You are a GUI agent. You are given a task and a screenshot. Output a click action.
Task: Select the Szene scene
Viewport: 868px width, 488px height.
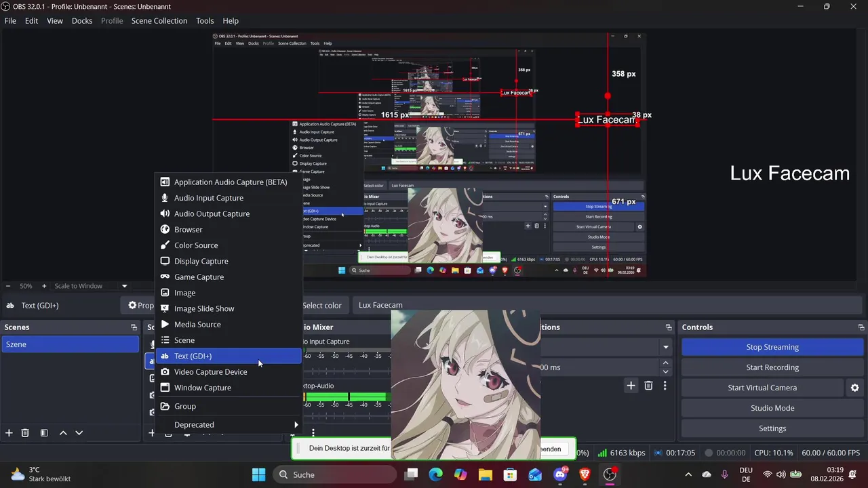70,344
